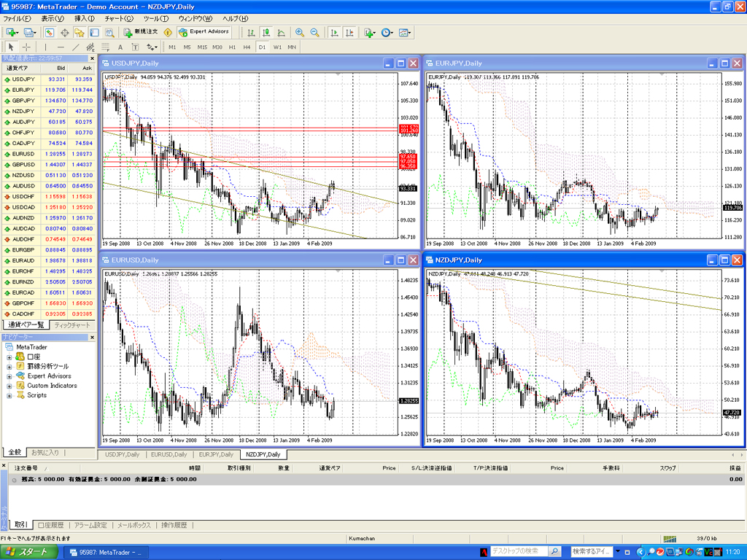This screenshot has height=560, width=747.
Task: Open the periodicity clock dropdown
Action: (387, 33)
